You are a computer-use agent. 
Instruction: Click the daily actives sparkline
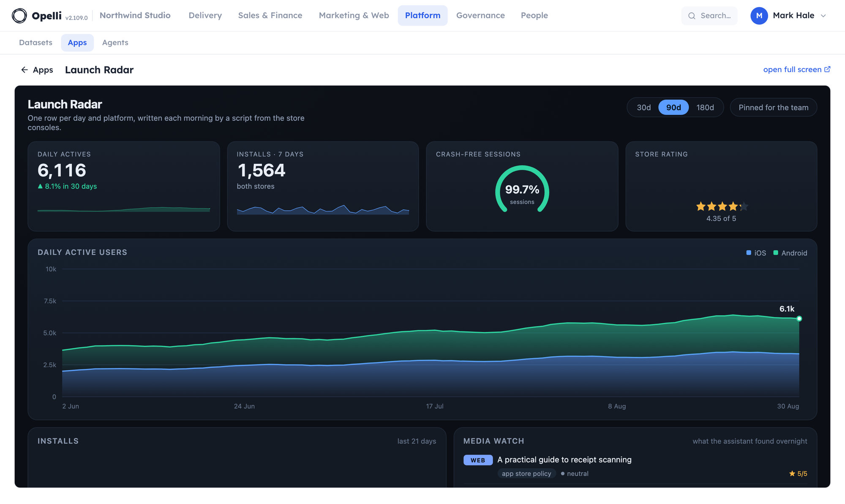[123, 209]
